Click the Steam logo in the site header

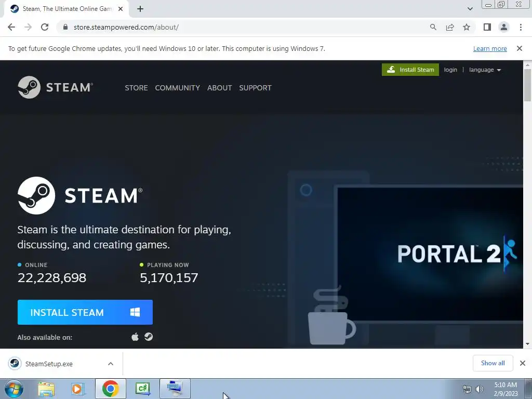(x=55, y=87)
